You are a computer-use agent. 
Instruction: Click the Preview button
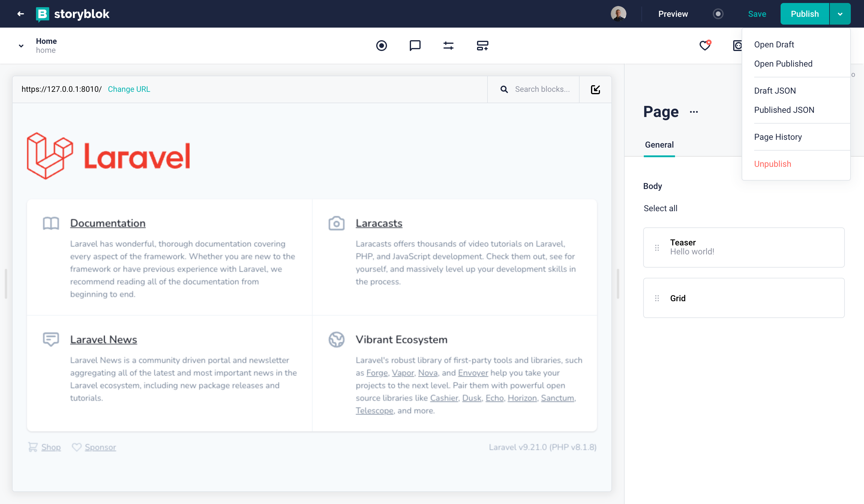pos(673,14)
